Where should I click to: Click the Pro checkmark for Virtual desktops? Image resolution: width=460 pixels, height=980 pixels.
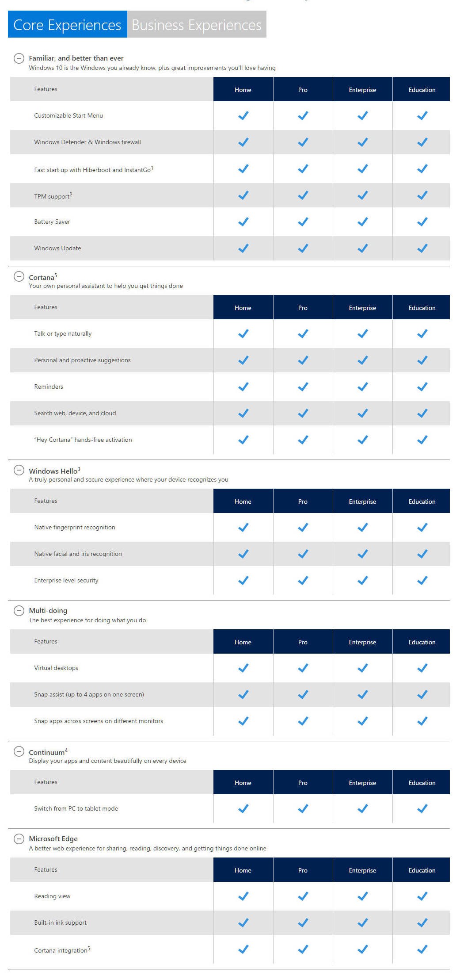pos(303,668)
